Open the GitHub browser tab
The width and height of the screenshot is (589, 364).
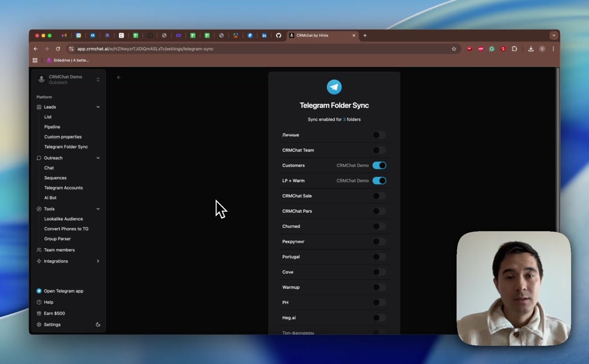(x=279, y=35)
